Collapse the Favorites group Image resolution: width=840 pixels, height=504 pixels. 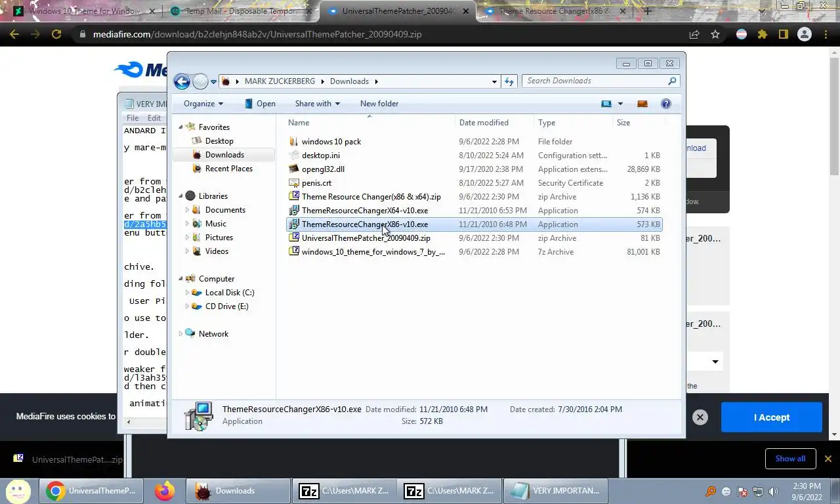coord(180,127)
